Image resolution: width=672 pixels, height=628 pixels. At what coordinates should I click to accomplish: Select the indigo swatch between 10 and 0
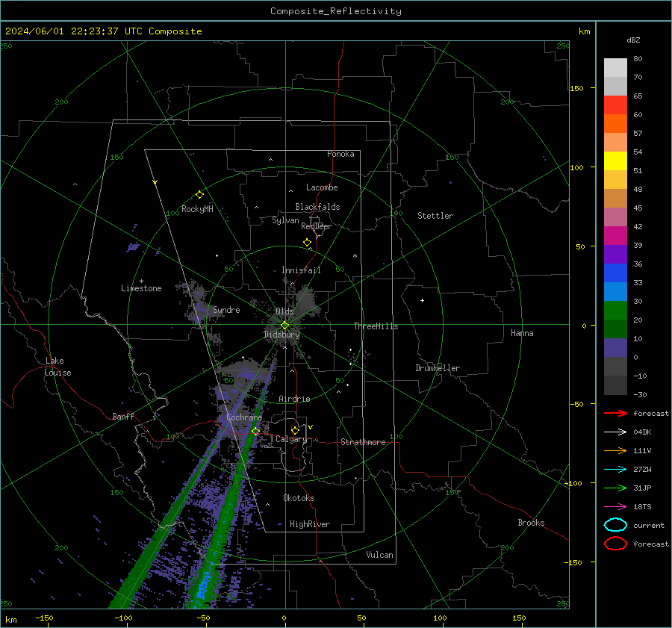(x=615, y=348)
